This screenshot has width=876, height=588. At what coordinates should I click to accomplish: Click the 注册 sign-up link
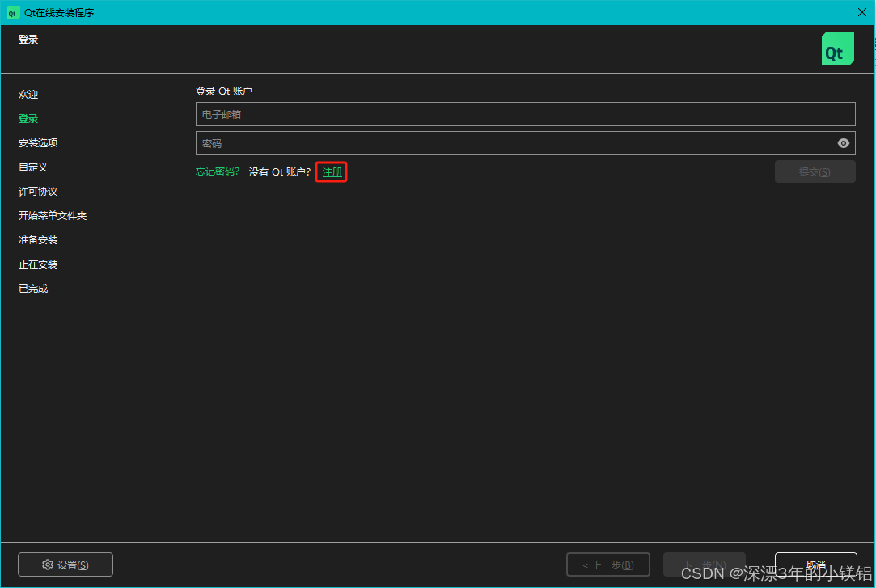[x=332, y=172]
